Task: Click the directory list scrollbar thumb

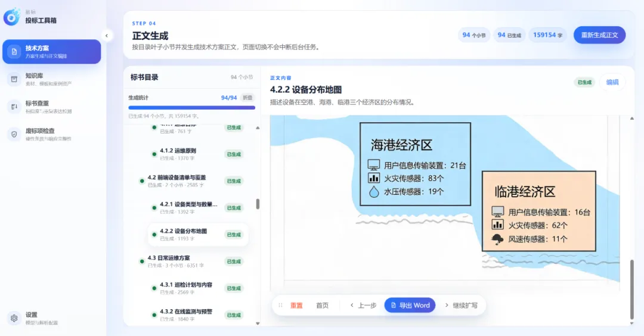Action: tap(258, 204)
